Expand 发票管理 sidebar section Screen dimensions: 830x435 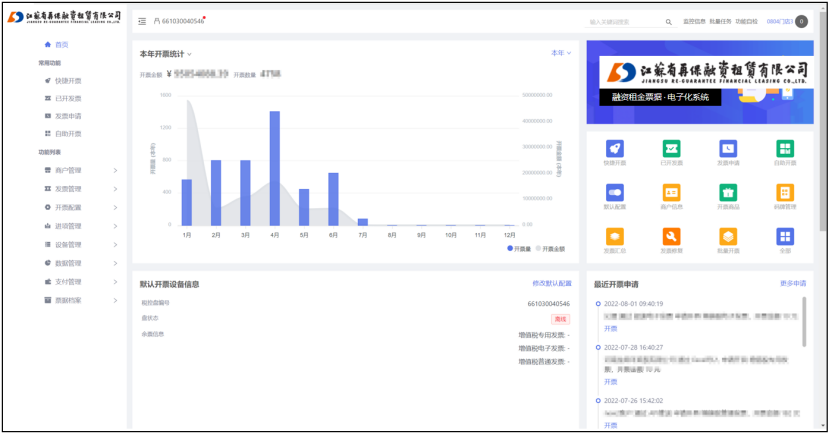(x=80, y=189)
